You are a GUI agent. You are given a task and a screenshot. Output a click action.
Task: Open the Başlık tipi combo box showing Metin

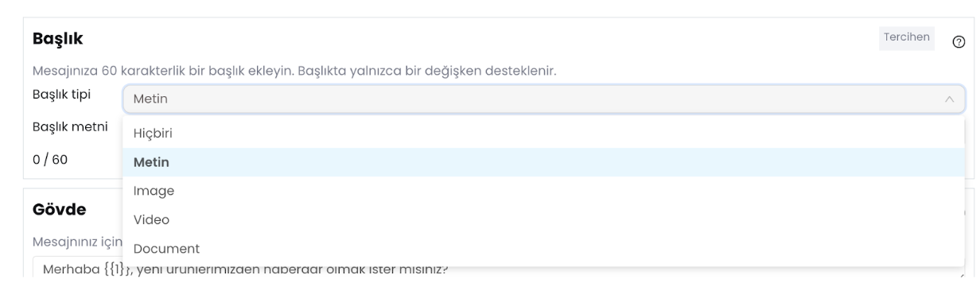pos(543,99)
